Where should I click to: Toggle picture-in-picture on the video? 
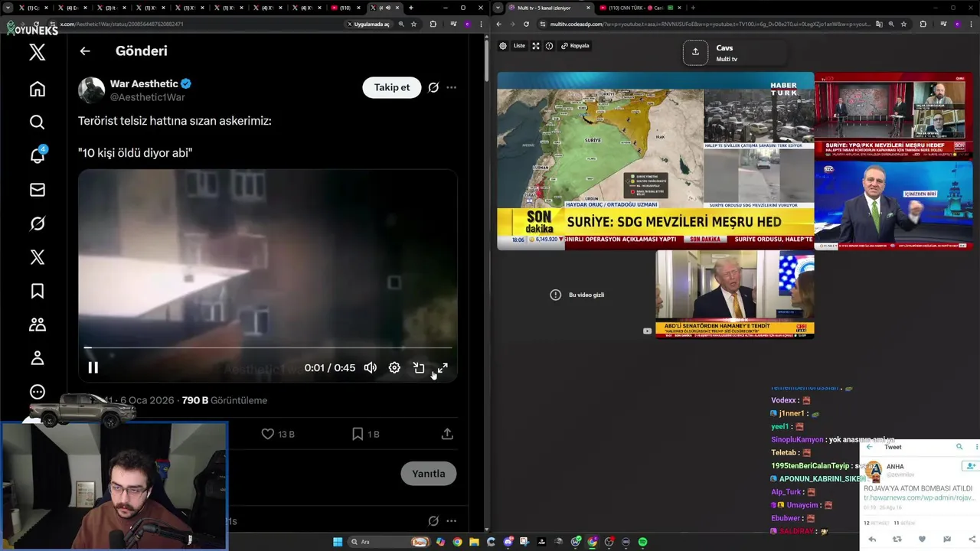[x=419, y=368]
